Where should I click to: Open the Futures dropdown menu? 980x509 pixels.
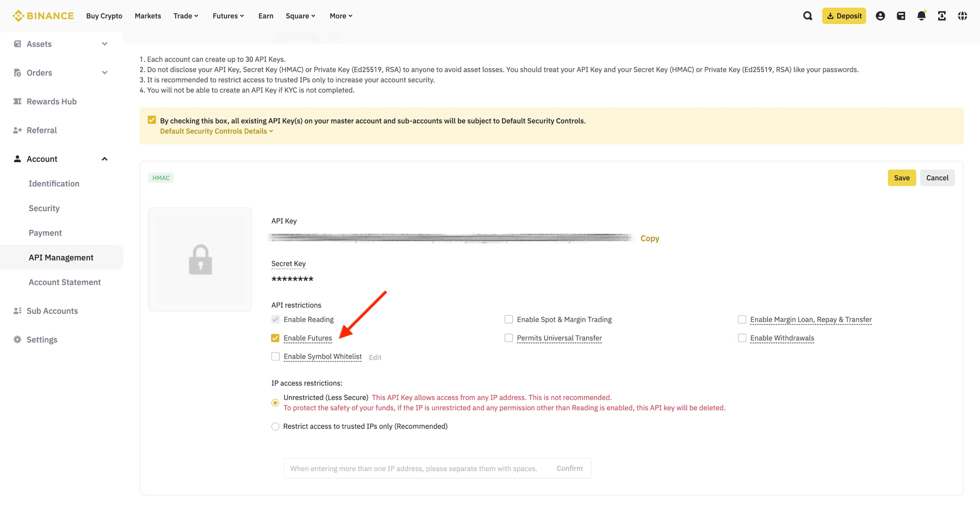point(228,16)
